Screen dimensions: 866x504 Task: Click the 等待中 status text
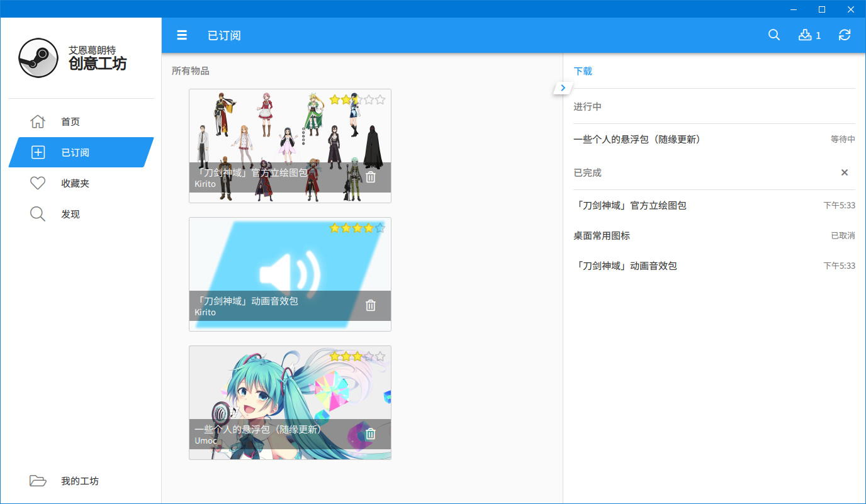[x=843, y=140]
